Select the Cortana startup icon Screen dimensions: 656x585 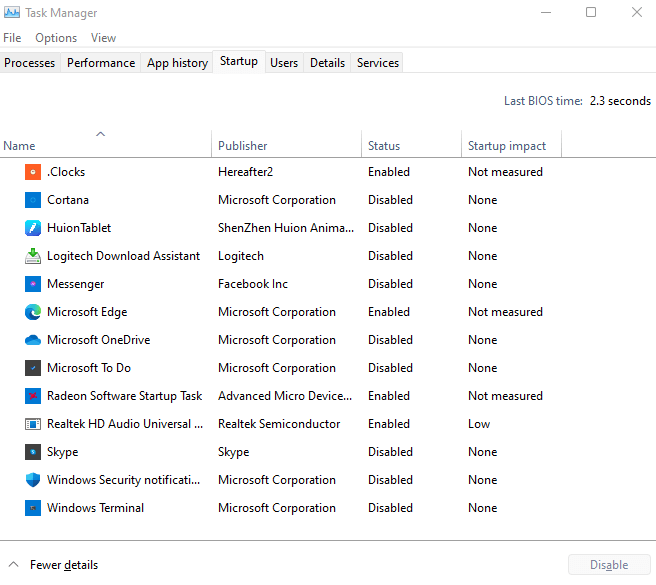[33, 200]
